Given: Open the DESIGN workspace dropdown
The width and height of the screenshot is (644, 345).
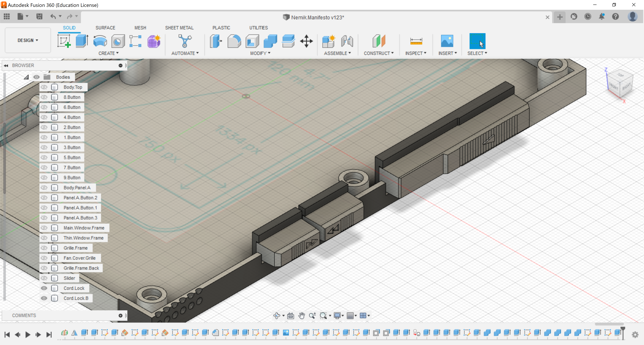Looking at the screenshot, I should pyautogui.click(x=28, y=40).
